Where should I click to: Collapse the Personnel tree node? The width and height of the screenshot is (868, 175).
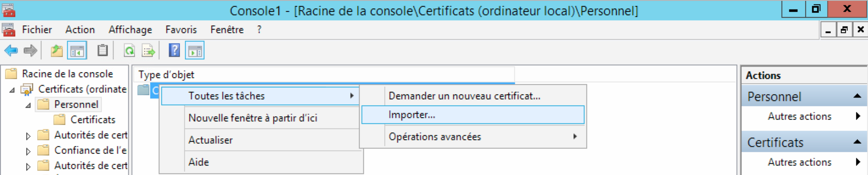click(28, 105)
